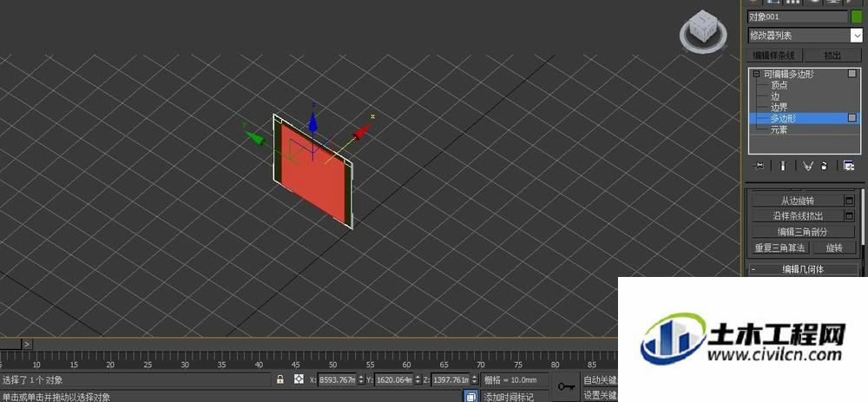Viewport: 868px width, 402px height.
Task: Click Remove Modifier trash icon
Action: 824,166
